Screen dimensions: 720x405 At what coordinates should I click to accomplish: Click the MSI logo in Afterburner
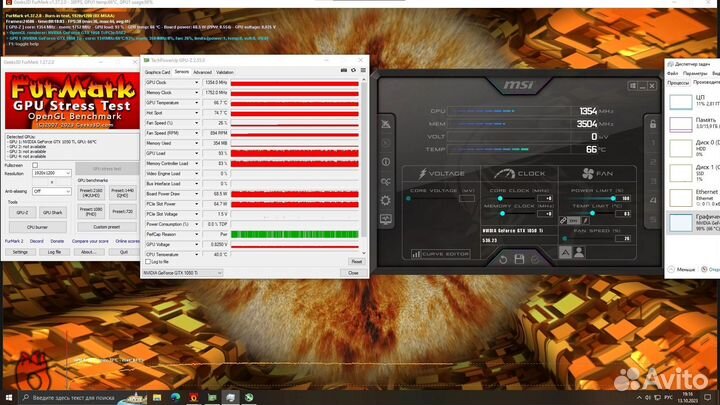[518, 85]
